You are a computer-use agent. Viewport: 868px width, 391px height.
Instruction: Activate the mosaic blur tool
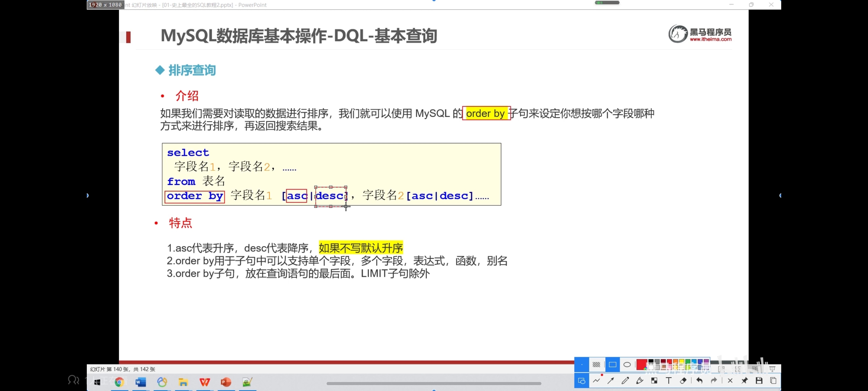pos(654,380)
